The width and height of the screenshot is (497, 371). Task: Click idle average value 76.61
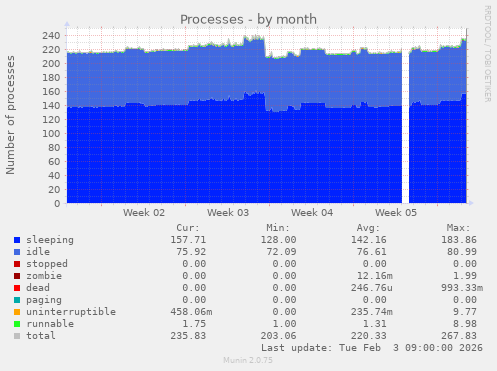[372, 252]
